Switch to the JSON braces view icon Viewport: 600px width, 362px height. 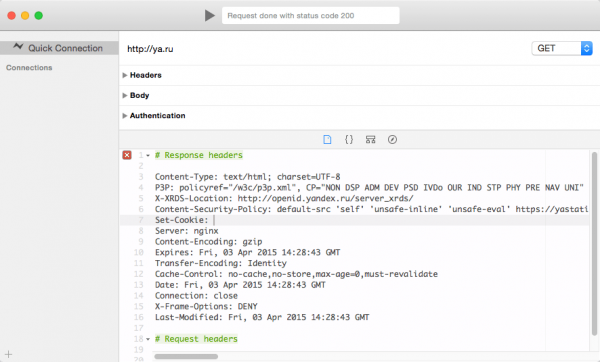(349, 140)
